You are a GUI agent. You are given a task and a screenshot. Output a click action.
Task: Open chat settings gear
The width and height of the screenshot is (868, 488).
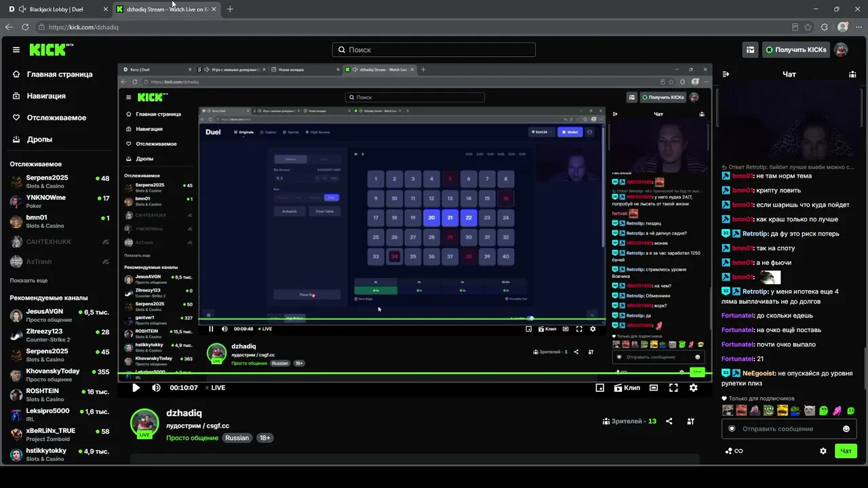(823, 451)
